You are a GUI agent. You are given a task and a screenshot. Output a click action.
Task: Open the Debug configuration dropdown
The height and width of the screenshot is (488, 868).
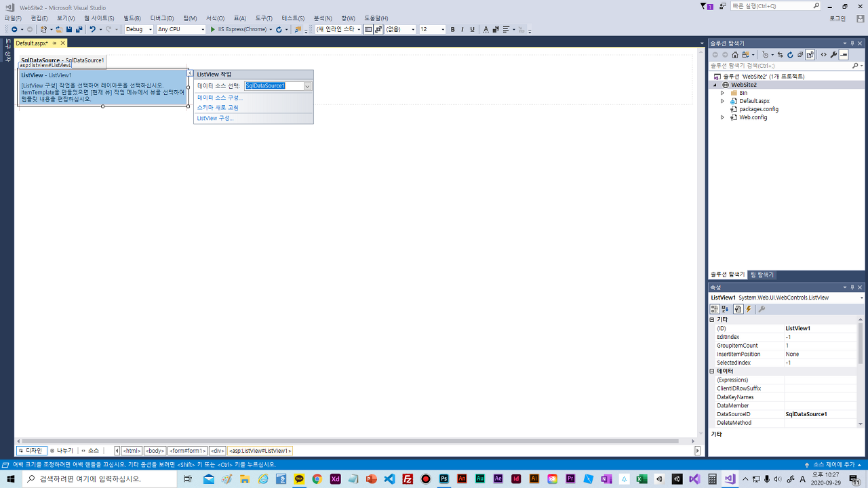[138, 30]
